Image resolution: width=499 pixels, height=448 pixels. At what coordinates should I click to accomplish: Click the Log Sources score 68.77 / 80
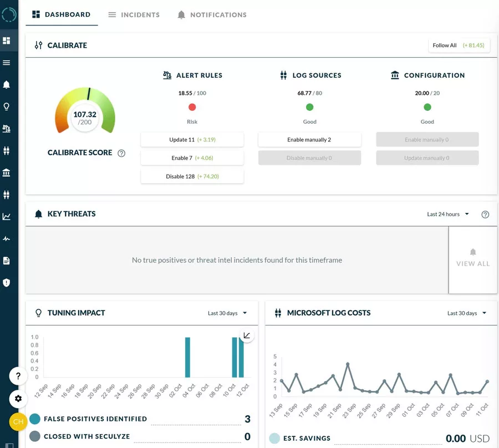309,93
